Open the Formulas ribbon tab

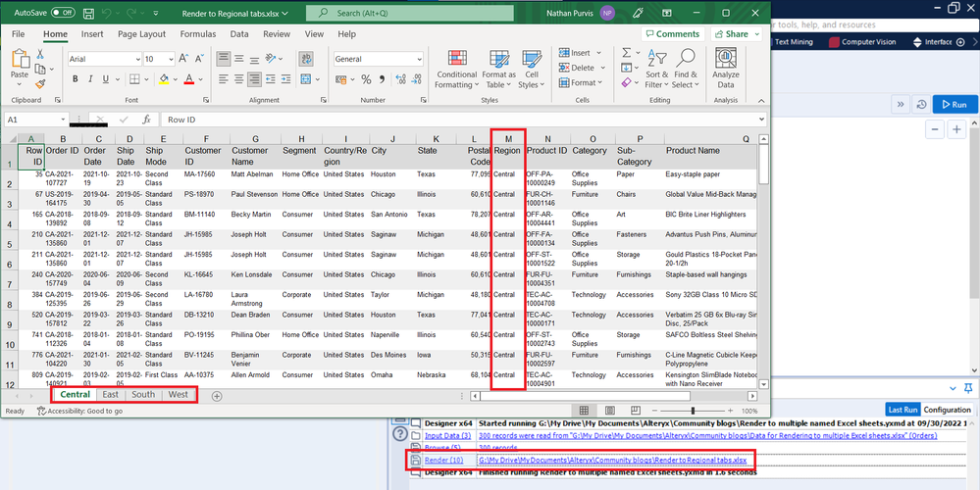click(198, 34)
